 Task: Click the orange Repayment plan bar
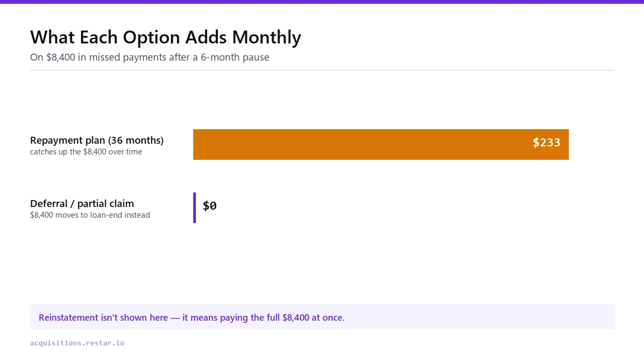[x=381, y=144]
